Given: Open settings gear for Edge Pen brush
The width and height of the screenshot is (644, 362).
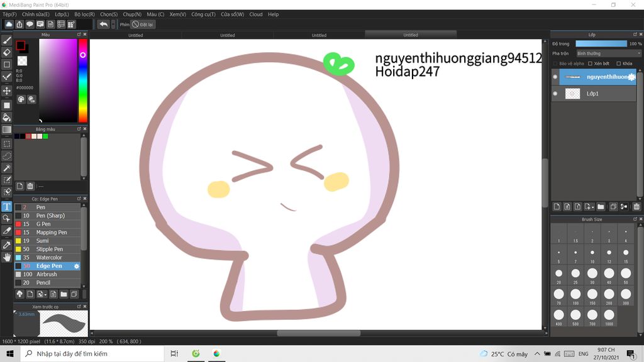Looking at the screenshot, I should [76, 266].
